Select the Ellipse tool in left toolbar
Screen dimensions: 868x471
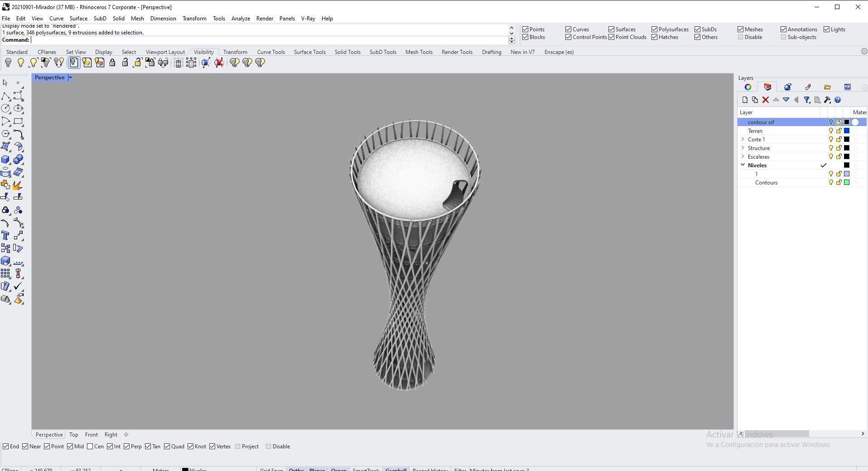[x=19, y=109]
